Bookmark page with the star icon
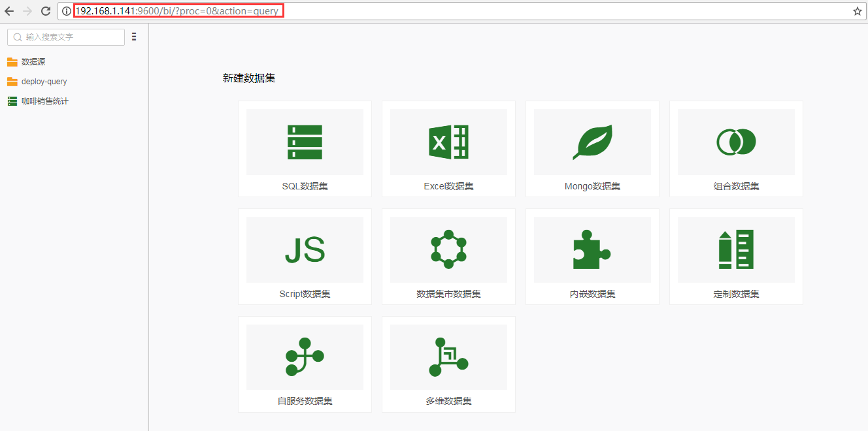The image size is (868, 431). point(858,11)
